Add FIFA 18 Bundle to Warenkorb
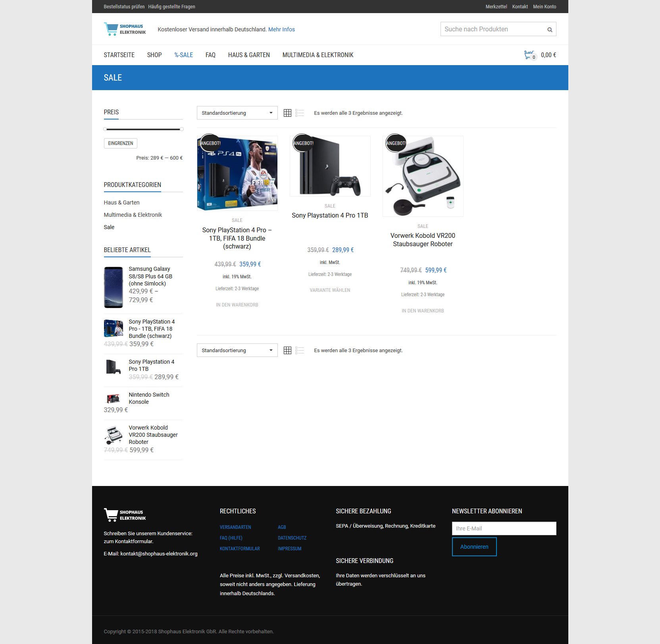Screen dimensions: 660x644 point(237,305)
